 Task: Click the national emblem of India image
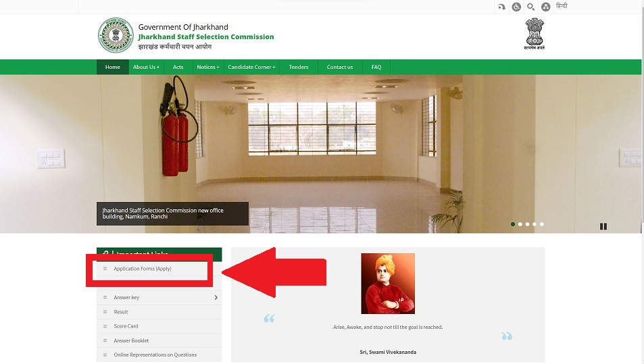(x=535, y=34)
